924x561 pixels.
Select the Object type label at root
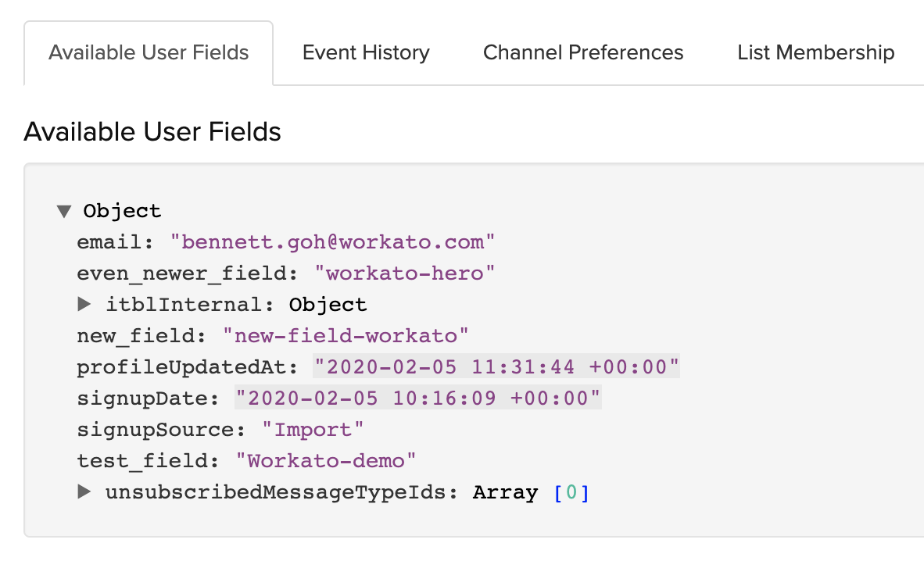tap(122, 210)
